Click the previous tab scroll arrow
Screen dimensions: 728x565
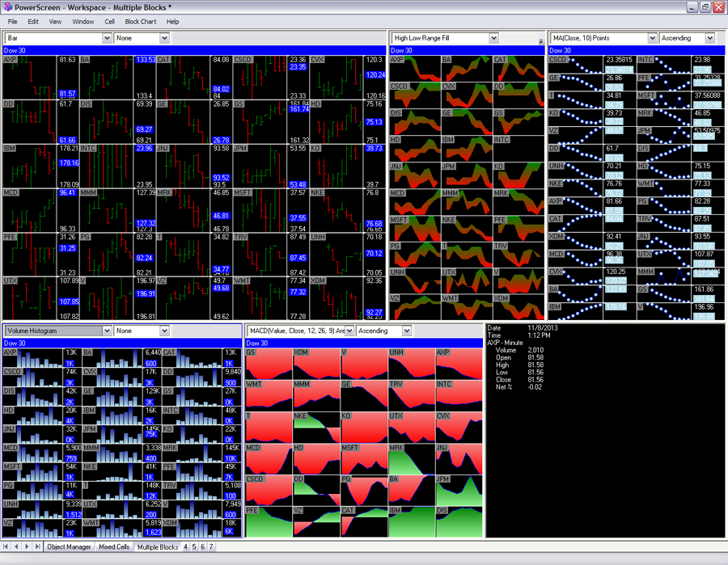pos(18,547)
